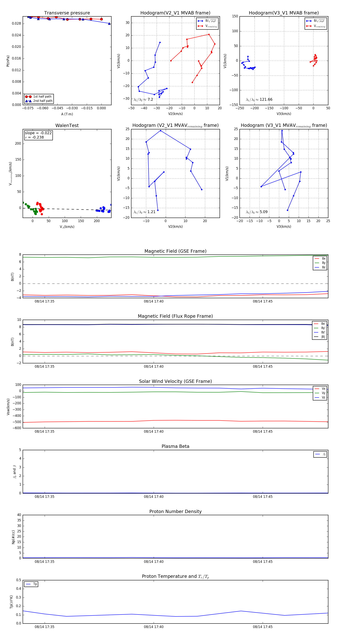This screenshot has width=351, height=644.
Task: Click the eigenvalue ratio "≈ 5.09" annotation
Action: (257, 212)
